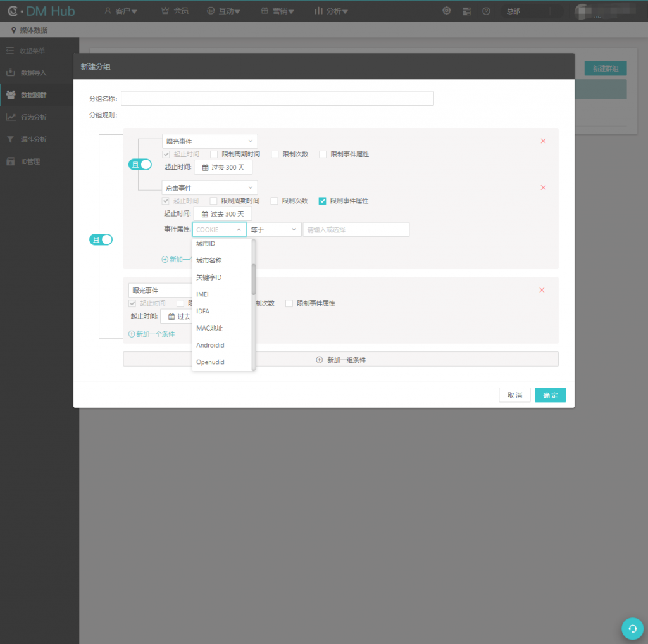
Task: Toggle the outer 且 logic switch
Action: point(101,239)
